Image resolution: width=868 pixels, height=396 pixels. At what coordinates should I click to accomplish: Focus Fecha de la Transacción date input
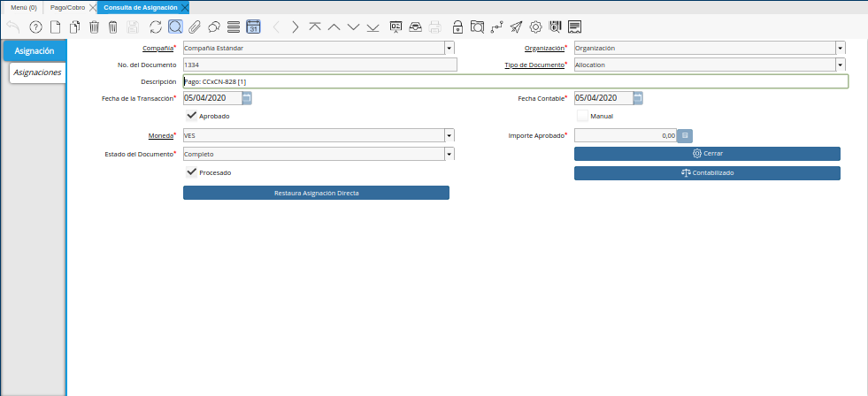coord(212,98)
